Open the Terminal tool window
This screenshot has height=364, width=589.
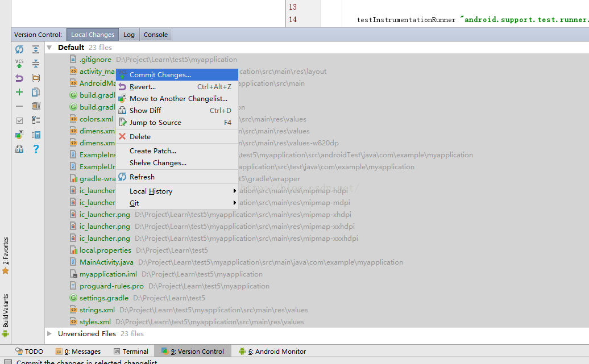click(x=131, y=352)
